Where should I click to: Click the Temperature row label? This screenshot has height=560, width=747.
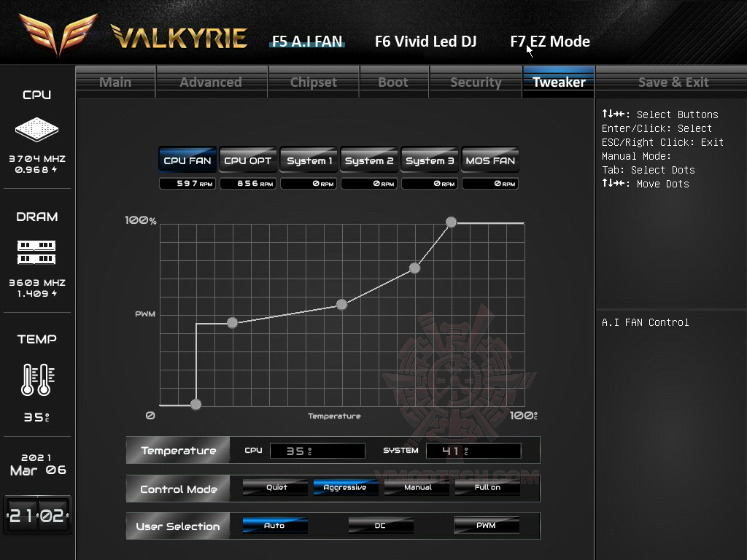[x=178, y=451]
